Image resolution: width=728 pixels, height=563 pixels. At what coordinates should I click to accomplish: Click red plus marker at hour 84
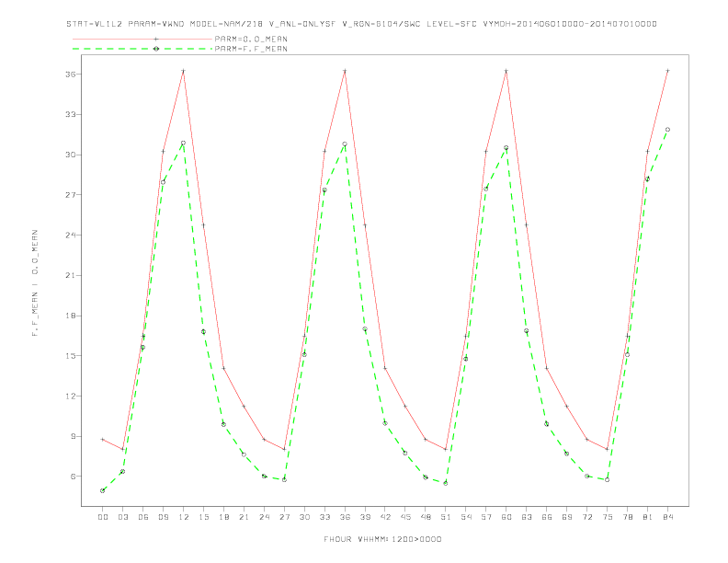point(668,71)
